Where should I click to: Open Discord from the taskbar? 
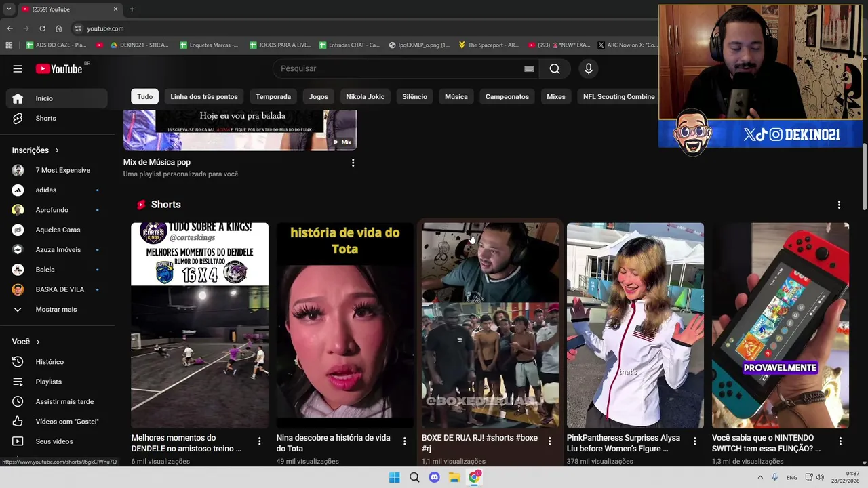click(x=434, y=477)
